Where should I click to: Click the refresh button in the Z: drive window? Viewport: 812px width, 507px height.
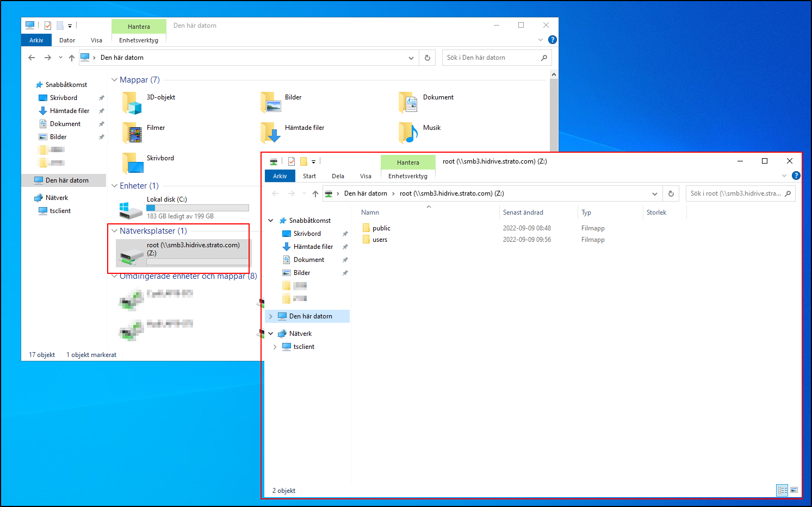[x=671, y=194]
